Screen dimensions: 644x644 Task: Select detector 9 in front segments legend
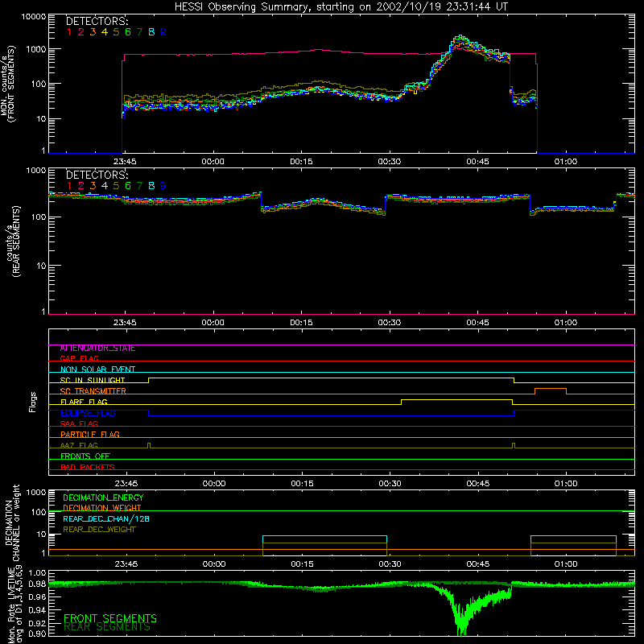tap(163, 32)
